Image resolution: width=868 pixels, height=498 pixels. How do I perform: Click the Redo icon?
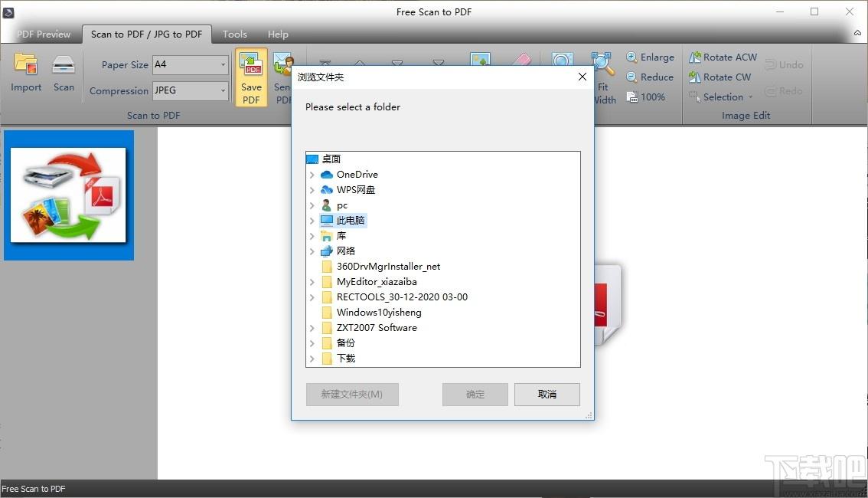tap(771, 91)
